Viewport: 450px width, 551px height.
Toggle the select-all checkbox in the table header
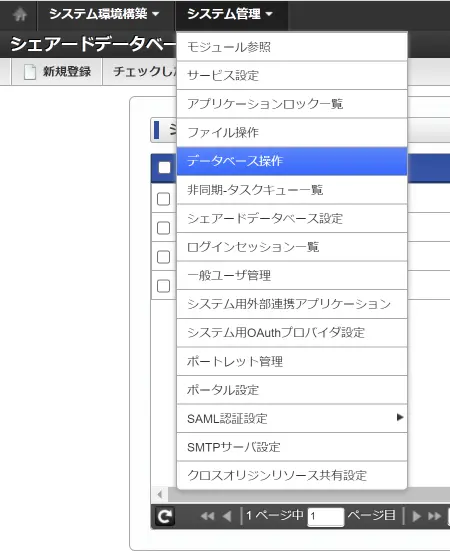164,168
